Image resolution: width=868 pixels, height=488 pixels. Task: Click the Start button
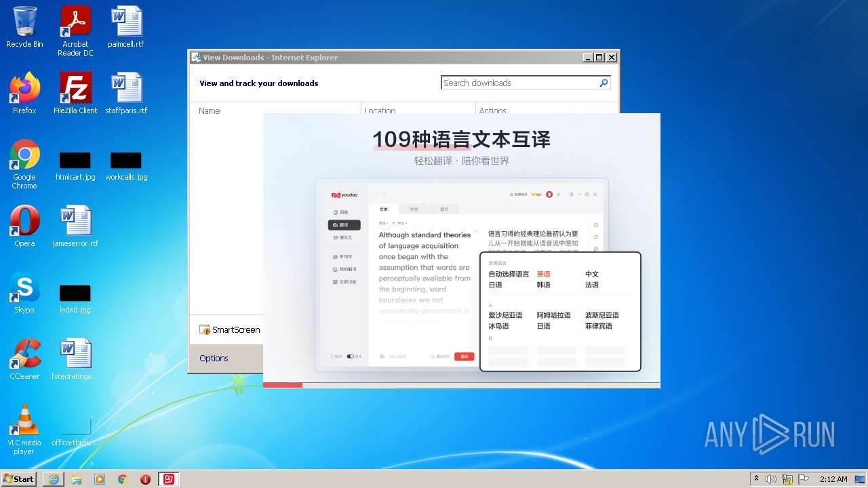19,479
